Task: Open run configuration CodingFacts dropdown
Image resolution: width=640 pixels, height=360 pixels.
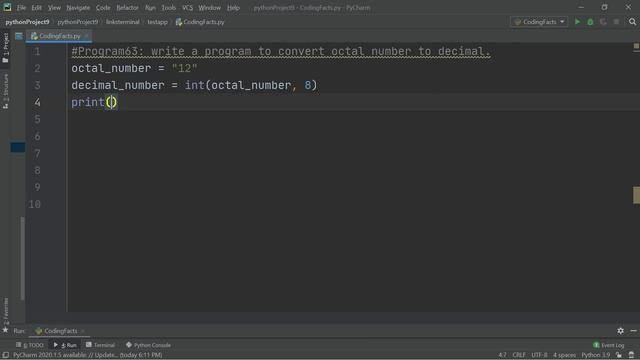Action: 539,22
